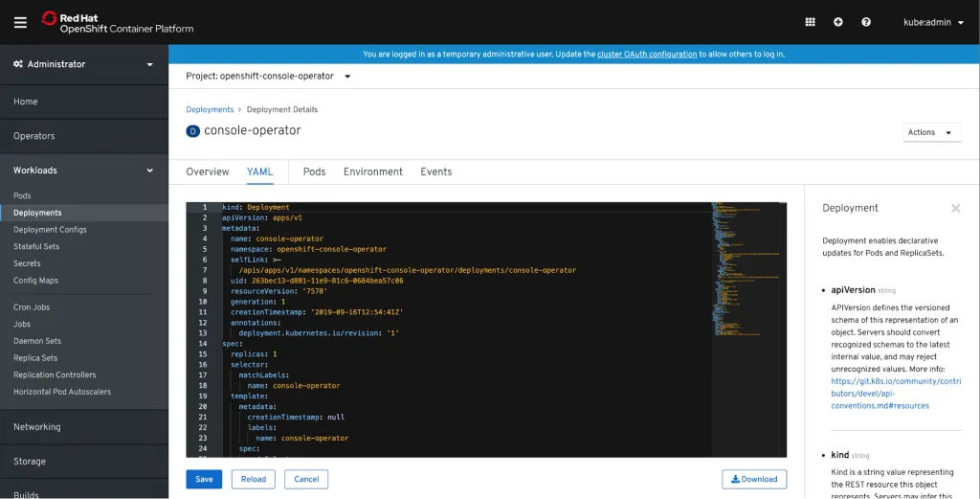The width and height of the screenshot is (980, 499).
Task: Click the Save button
Action: pos(204,479)
